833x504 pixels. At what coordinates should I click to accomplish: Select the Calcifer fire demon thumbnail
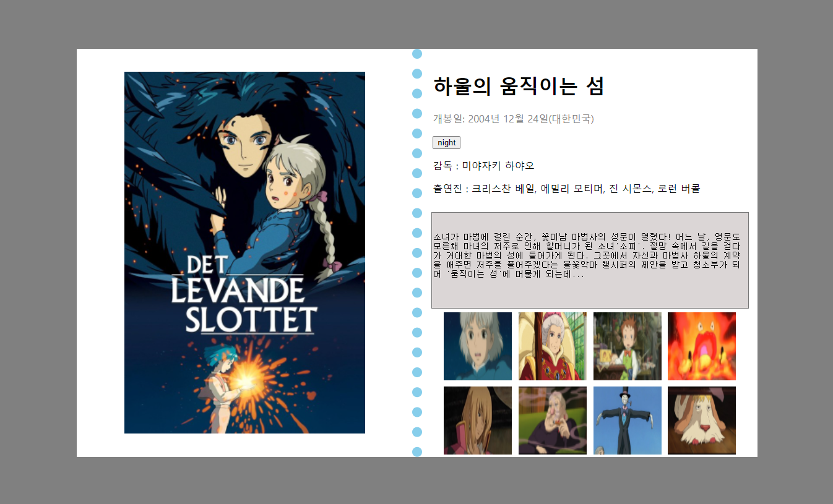702,346
